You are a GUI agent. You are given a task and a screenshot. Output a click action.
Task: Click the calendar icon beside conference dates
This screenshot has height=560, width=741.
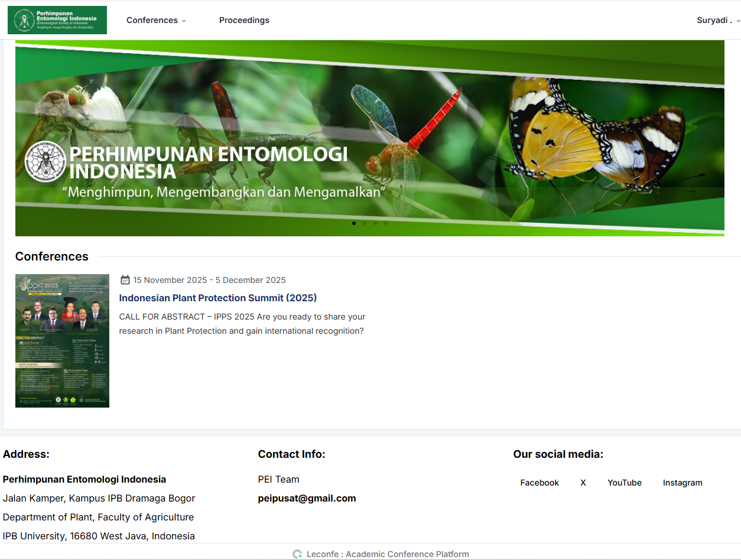(x=125, y=280)
